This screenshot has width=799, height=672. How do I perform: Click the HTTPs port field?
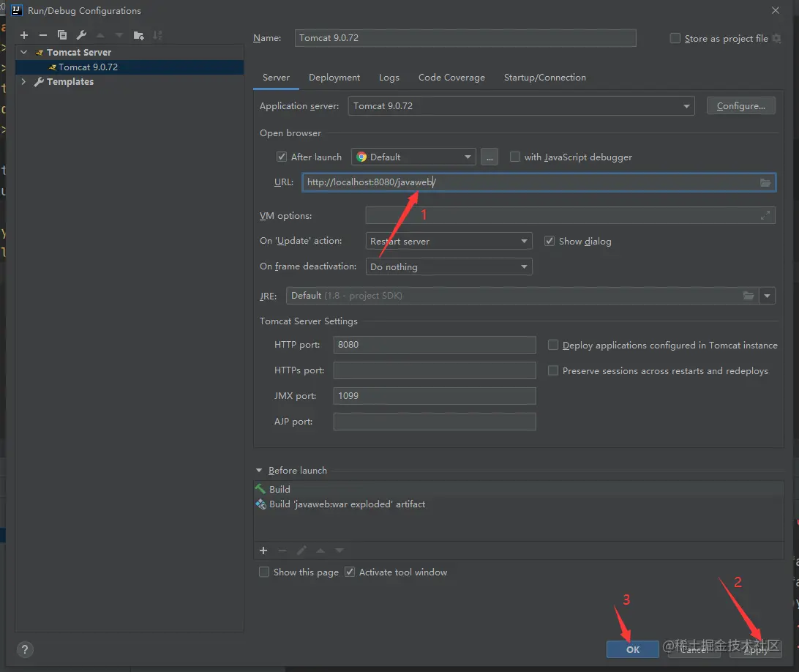(x=435, y=370)
